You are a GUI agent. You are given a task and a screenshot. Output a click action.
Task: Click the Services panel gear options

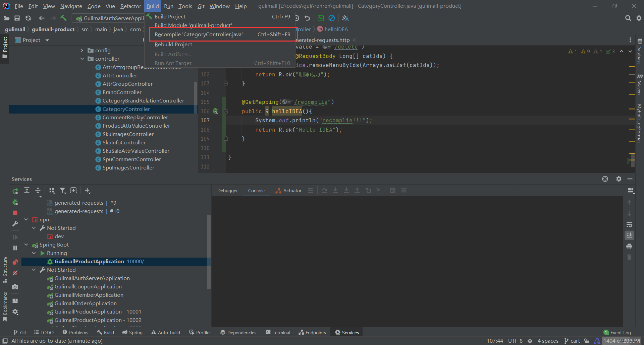pos(619,179)
